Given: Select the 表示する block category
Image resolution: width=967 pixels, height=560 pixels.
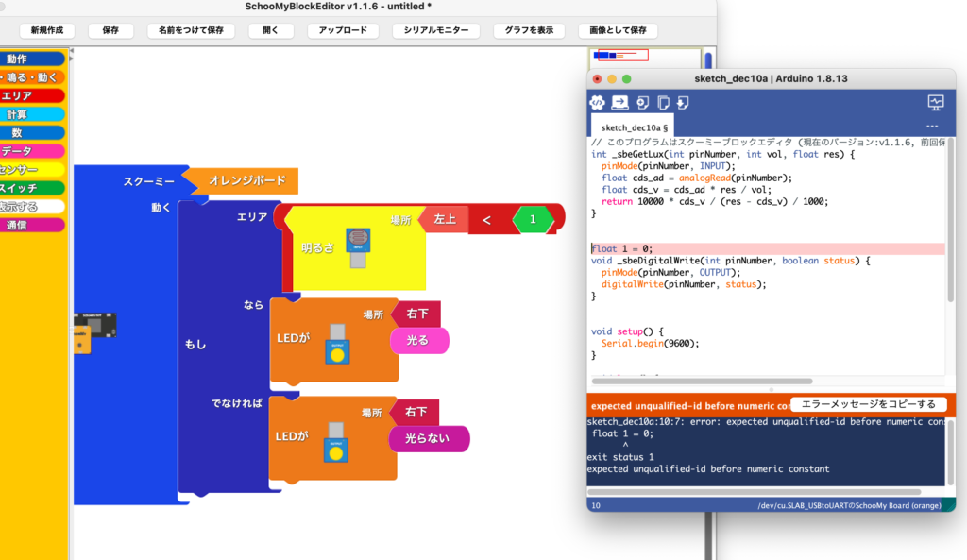Looking at the screenshot, I should coord(32,207).
